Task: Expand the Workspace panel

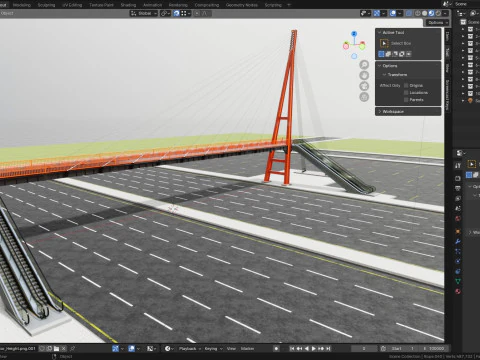Action: click(x=379, y=112)
